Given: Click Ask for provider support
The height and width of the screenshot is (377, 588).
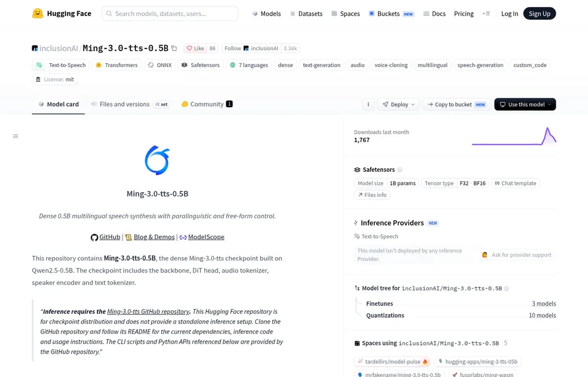Looking at the screenshot, I should coord(516,255).
